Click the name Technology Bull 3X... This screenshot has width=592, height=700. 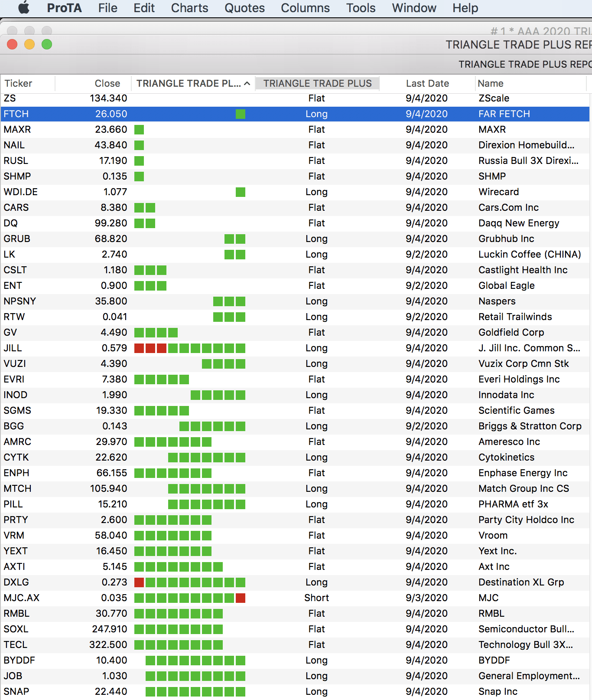[x=526, y=645]
